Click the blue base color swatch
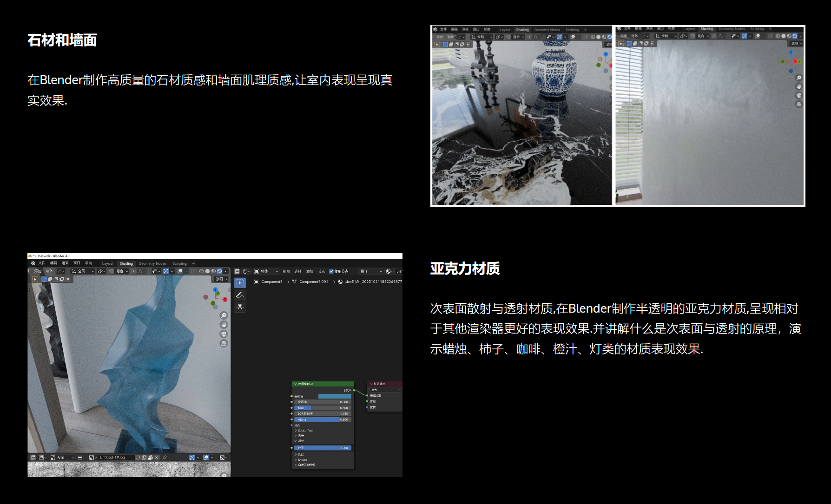Viewport: 831px width, 504px height. point(335,396)
